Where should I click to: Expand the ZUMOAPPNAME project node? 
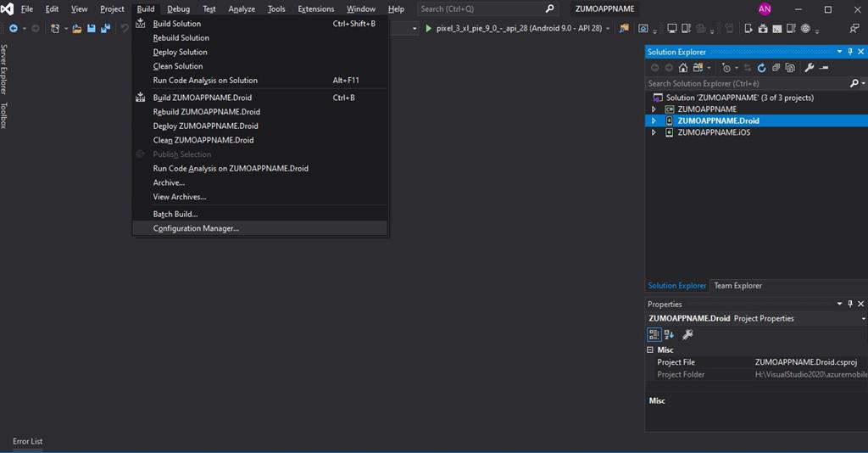[x=654, y=109]
